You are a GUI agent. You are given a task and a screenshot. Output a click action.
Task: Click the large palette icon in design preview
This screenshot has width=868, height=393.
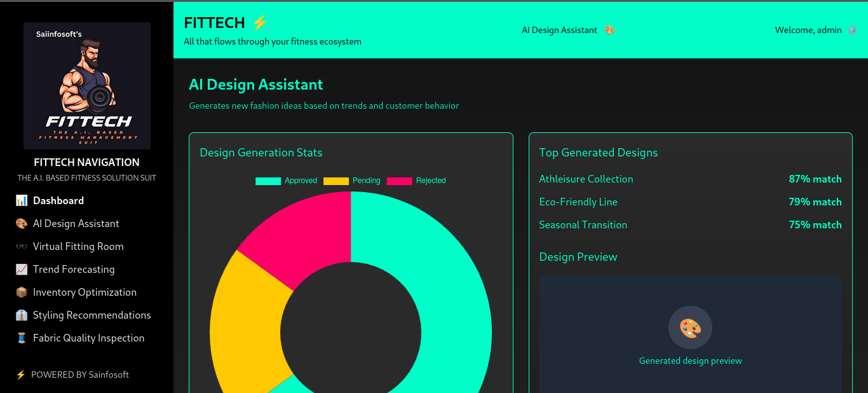click(x=690, y=328)
